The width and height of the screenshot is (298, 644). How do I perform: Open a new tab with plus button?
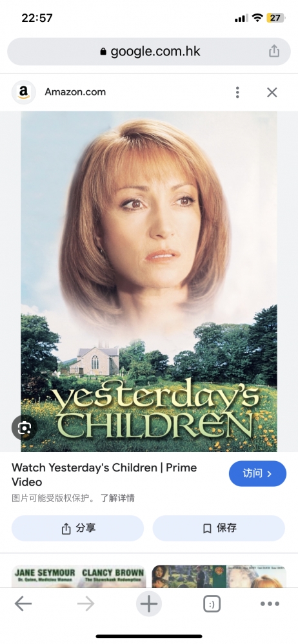(x=149, y=604)
